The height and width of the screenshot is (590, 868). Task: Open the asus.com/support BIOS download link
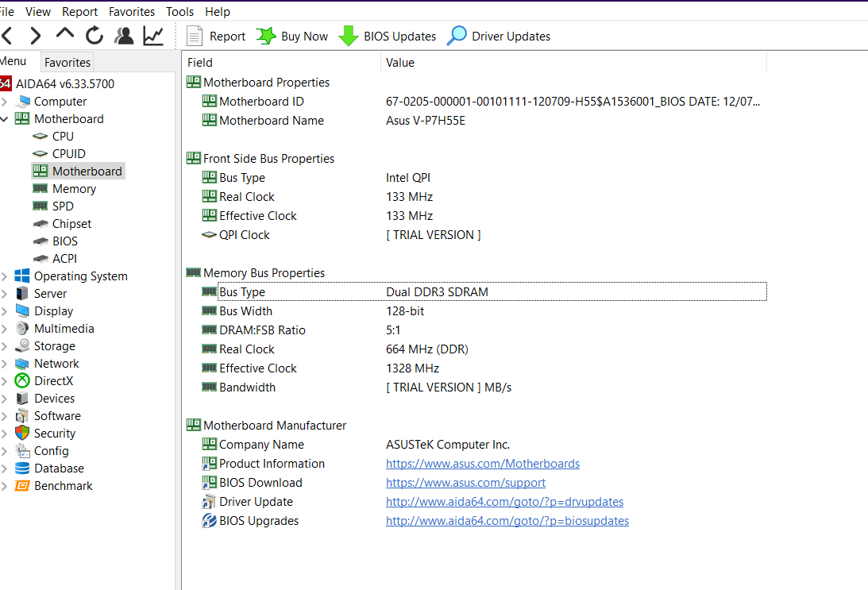tap(465, 483)
